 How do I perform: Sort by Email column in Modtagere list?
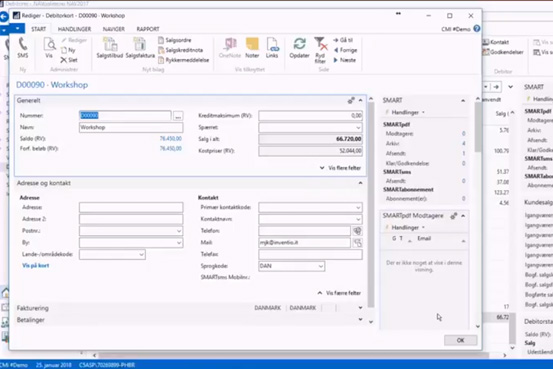(424, 238)
